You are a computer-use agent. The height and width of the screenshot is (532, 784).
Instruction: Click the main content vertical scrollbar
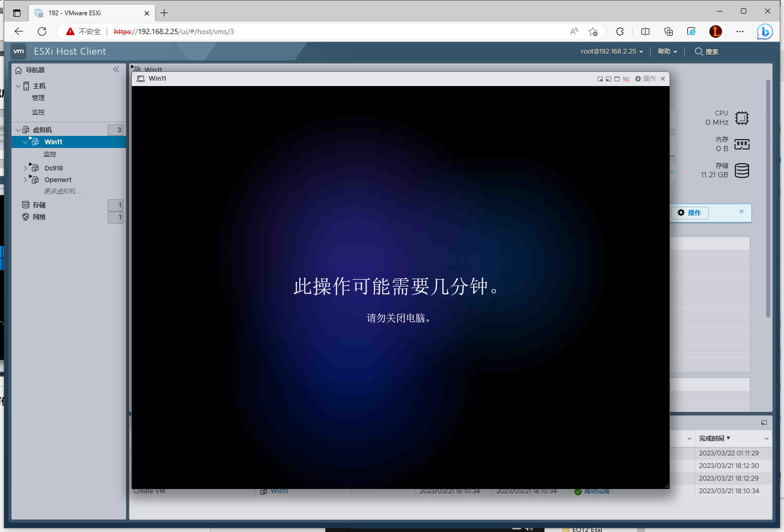point(768,198)
